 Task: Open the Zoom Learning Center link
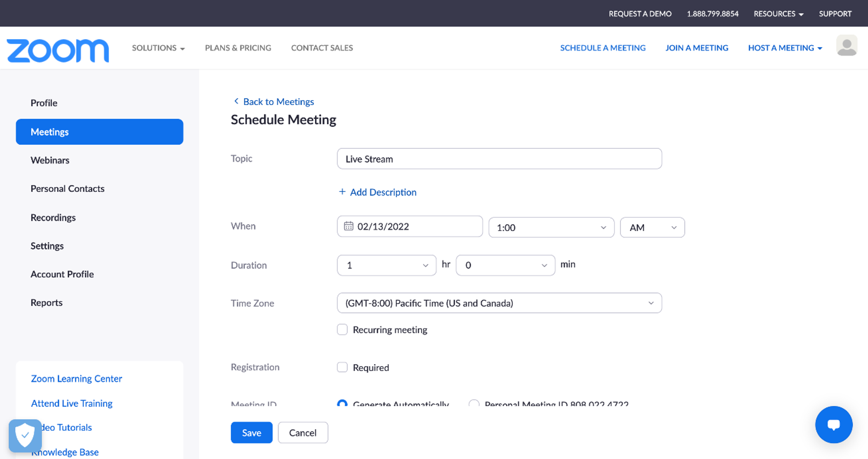point(76,379)
